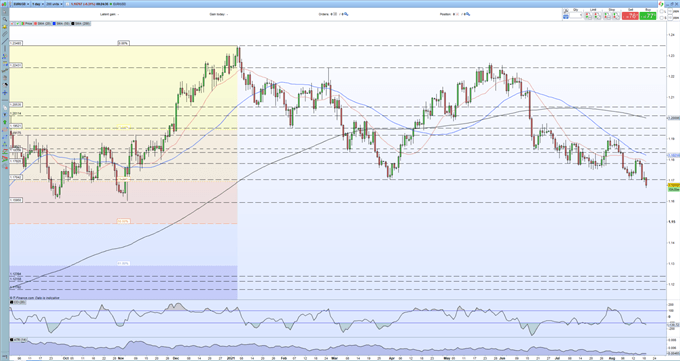Click the Qty quantity input field
Viewport: 680px width, 361px height.
(x=576, y=15)
